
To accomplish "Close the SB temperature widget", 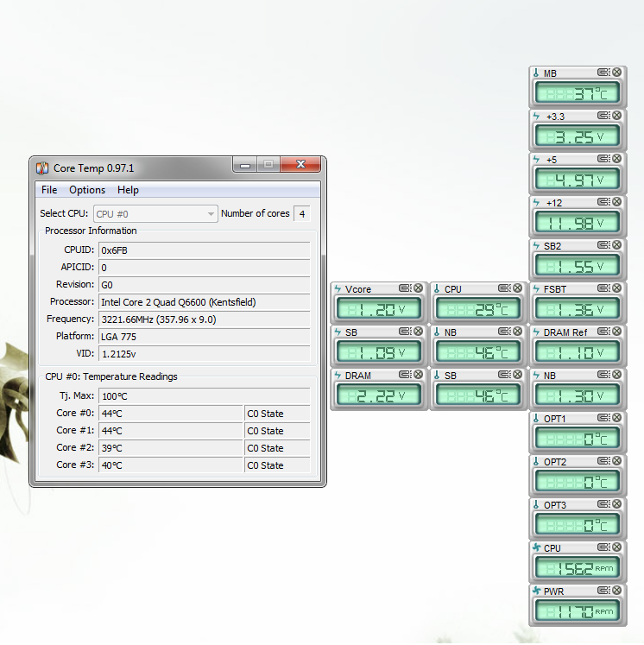I will coord(517,375).
